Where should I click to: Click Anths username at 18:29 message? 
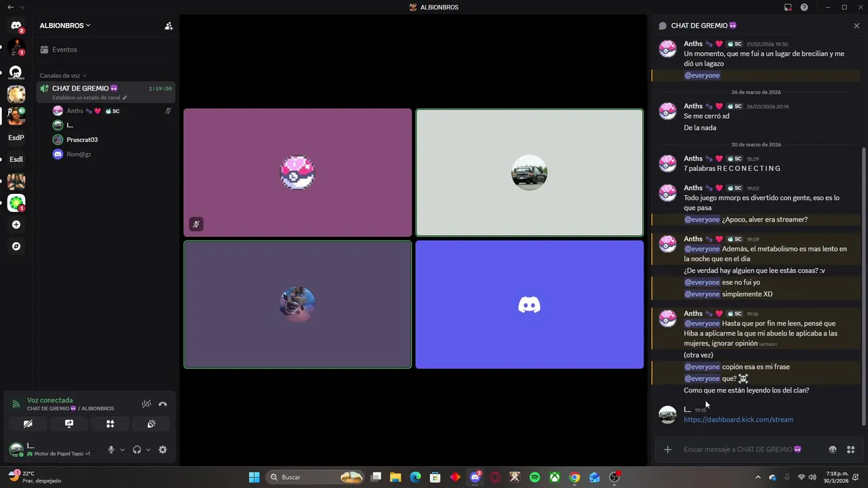[x=693, y=159]
